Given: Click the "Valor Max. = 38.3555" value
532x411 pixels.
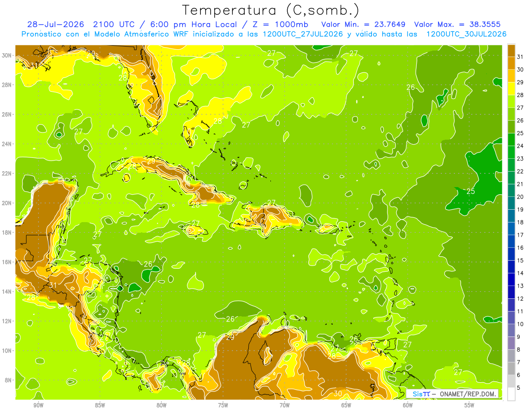Looking at the screenshot, I should (x=458, y=24).
